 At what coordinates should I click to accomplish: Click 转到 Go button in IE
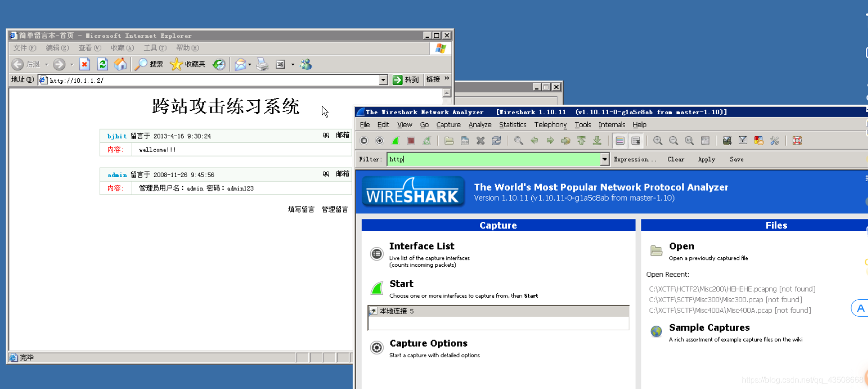[406, 80]
